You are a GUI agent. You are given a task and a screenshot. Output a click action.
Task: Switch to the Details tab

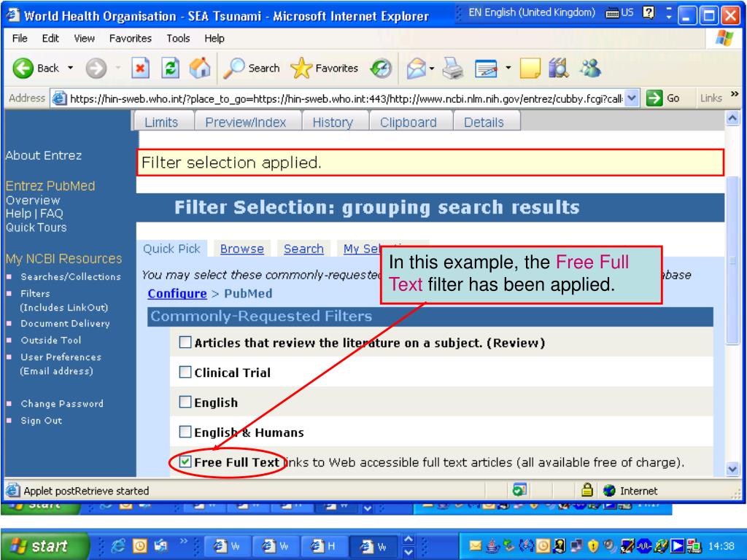click(484, 122)
